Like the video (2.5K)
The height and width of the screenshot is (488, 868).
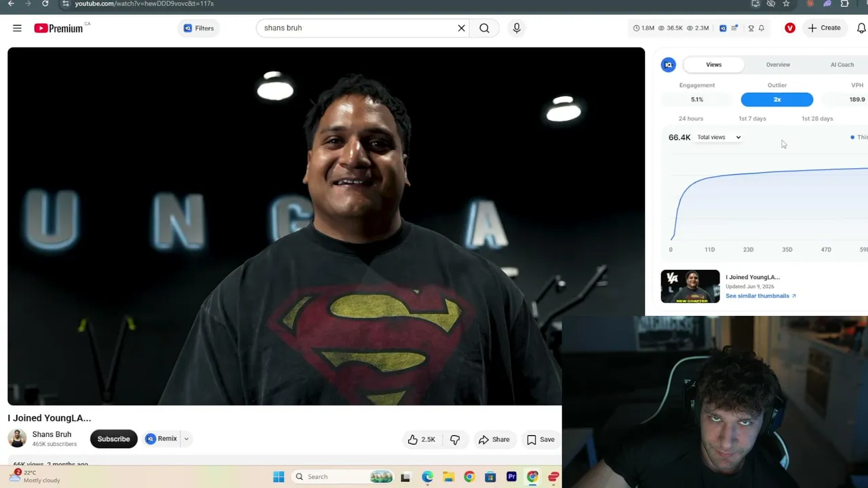(x=421, y=440)
